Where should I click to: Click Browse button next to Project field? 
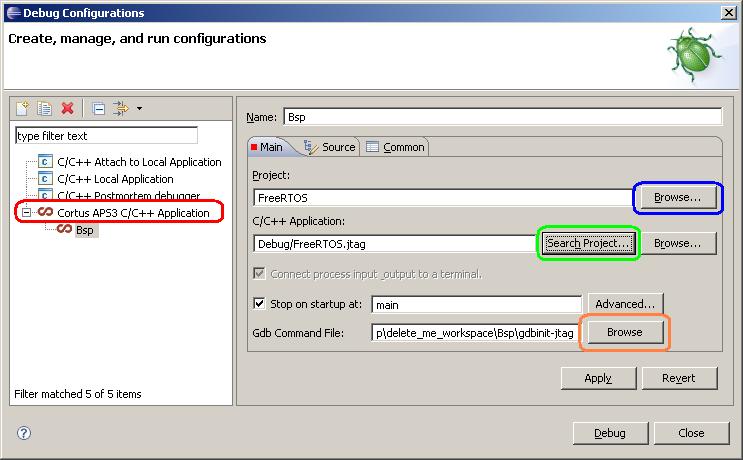[677, 197]
